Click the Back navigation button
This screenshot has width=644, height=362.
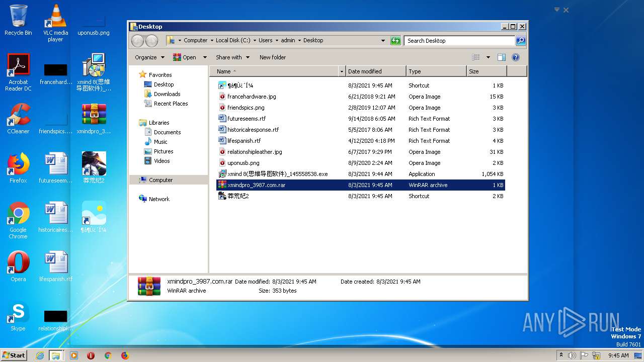pos(137,41)
